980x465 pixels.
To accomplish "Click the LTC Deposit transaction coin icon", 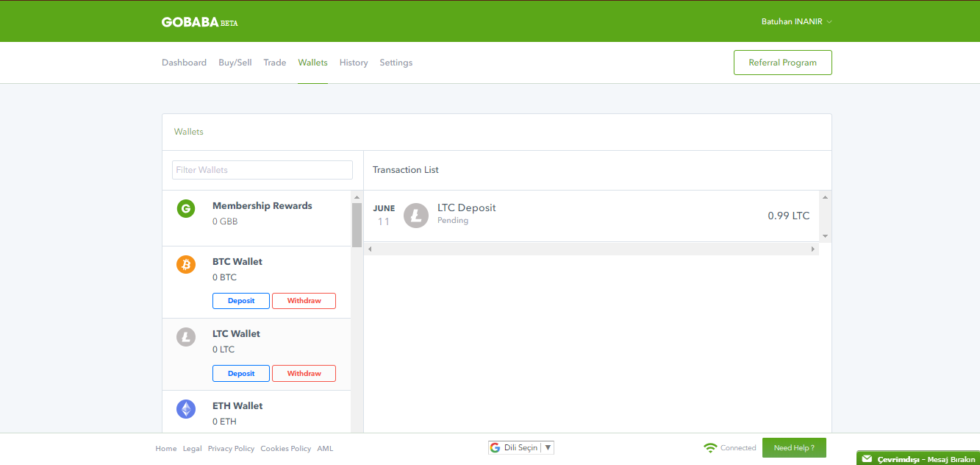I will 416,215.
